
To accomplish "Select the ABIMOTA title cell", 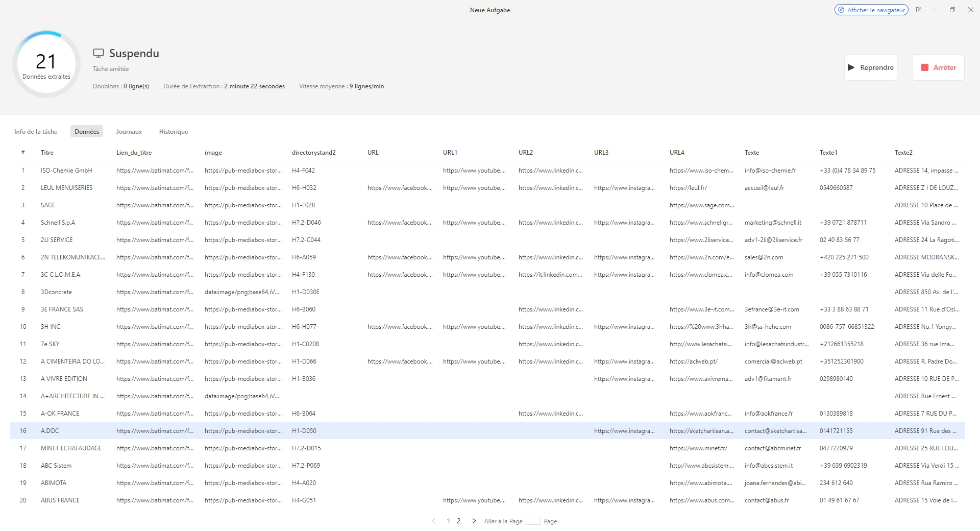I will click(x=54, y=483).
